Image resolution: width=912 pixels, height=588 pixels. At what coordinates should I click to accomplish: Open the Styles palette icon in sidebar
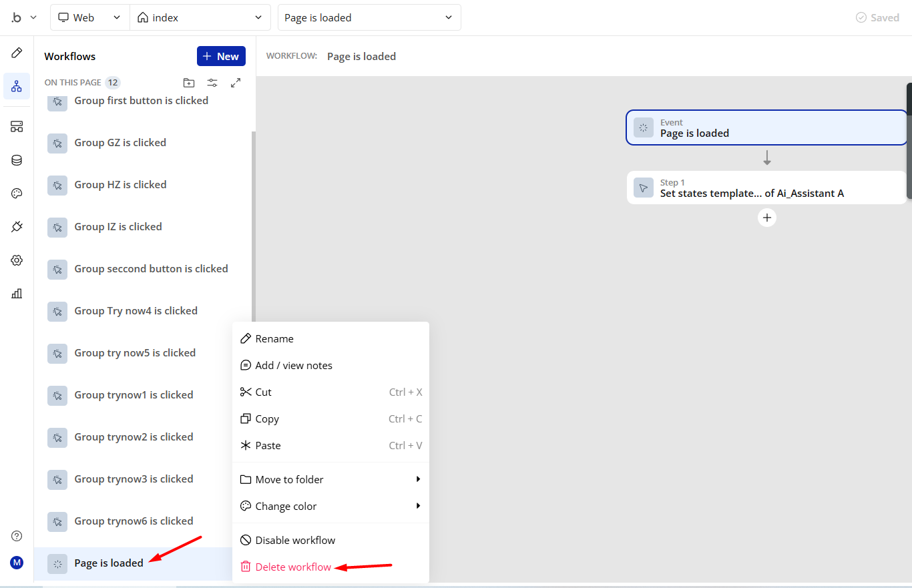point(17,194)
